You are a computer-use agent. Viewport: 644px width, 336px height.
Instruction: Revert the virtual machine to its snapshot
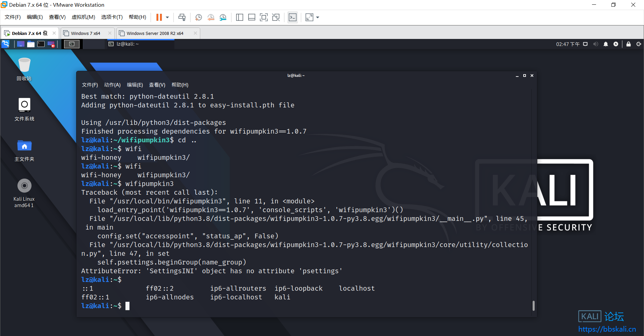[211, 17]
